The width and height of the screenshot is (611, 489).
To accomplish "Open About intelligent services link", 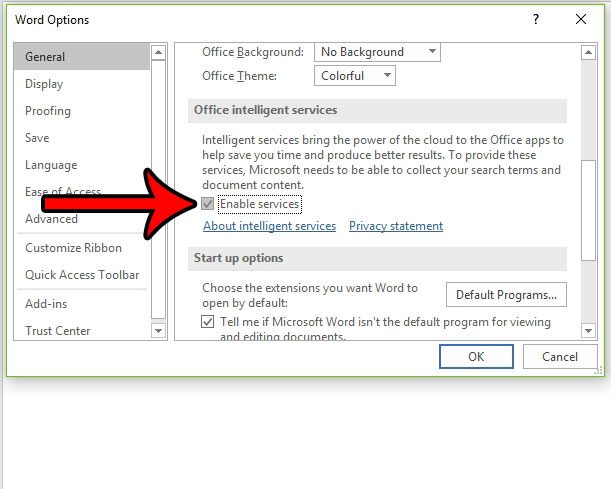I will click(x=269, y=227).
